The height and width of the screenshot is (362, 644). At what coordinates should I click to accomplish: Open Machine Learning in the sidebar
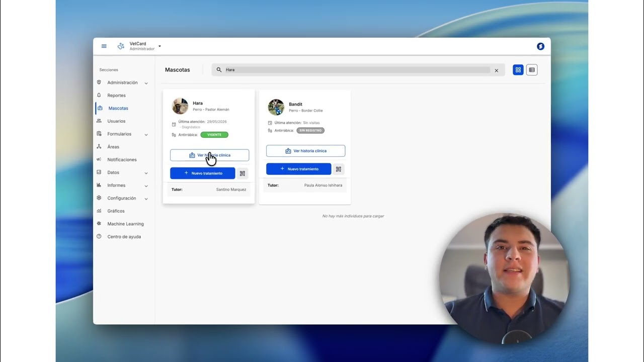[125, 224]
